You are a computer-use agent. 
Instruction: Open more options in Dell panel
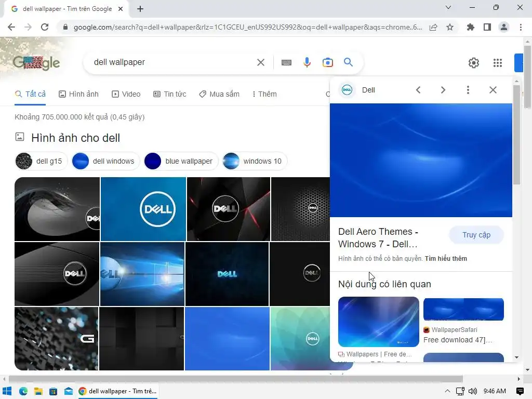click(468, 90)
